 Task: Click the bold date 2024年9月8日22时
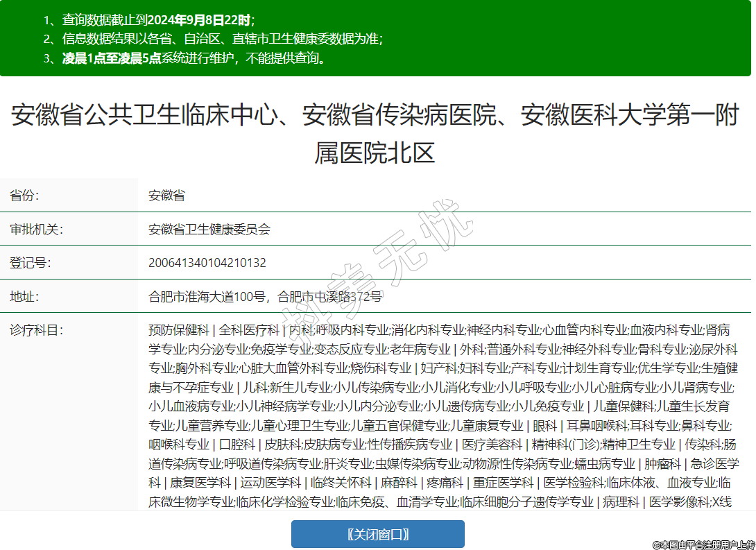point(199,20)
